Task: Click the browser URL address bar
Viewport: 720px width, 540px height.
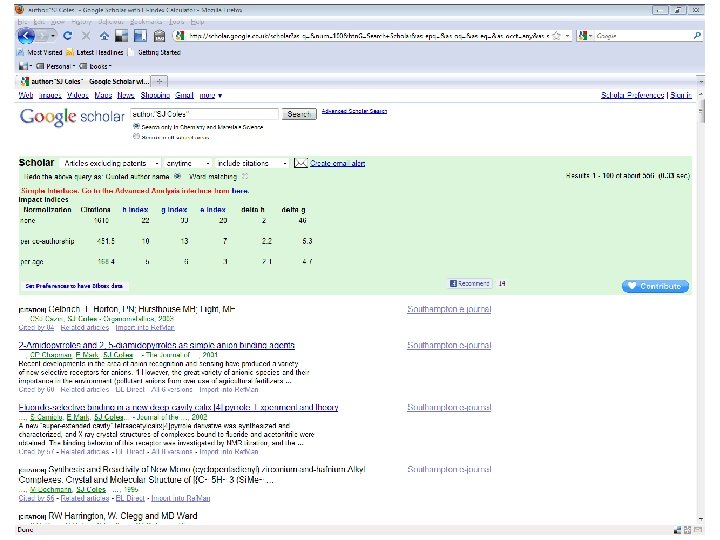Action: [368, 35]
